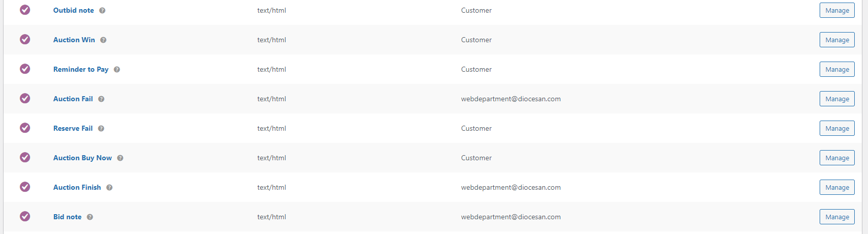The height and width of the screenshot is (234, 868).
Task: Click help icon beside Bid note
Action: point(90,217)
